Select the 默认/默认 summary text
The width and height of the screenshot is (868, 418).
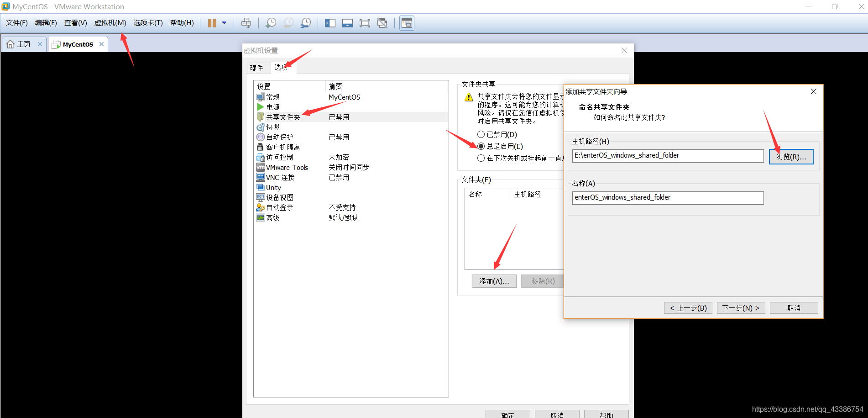[344, 217]
